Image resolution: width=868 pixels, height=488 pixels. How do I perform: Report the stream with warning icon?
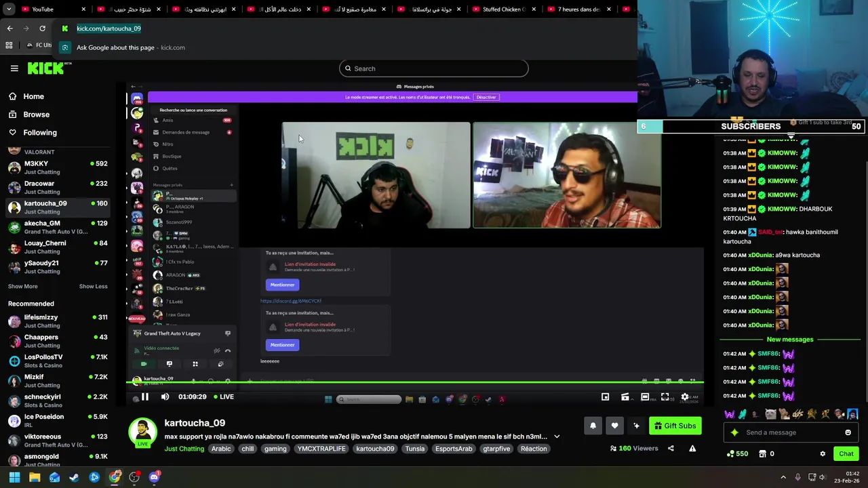pyautogui.click(x=692, y=448)
